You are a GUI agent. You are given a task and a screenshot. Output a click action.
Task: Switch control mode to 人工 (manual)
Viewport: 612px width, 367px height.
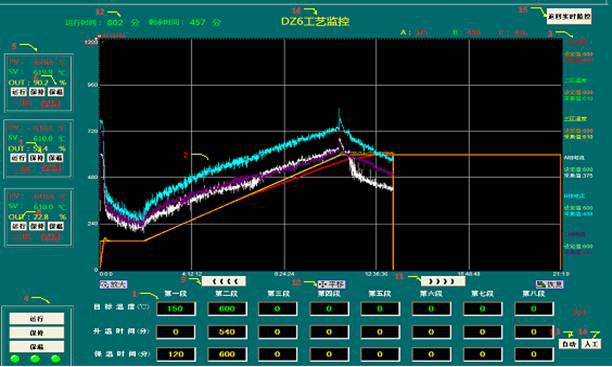[x=591, y=344]
